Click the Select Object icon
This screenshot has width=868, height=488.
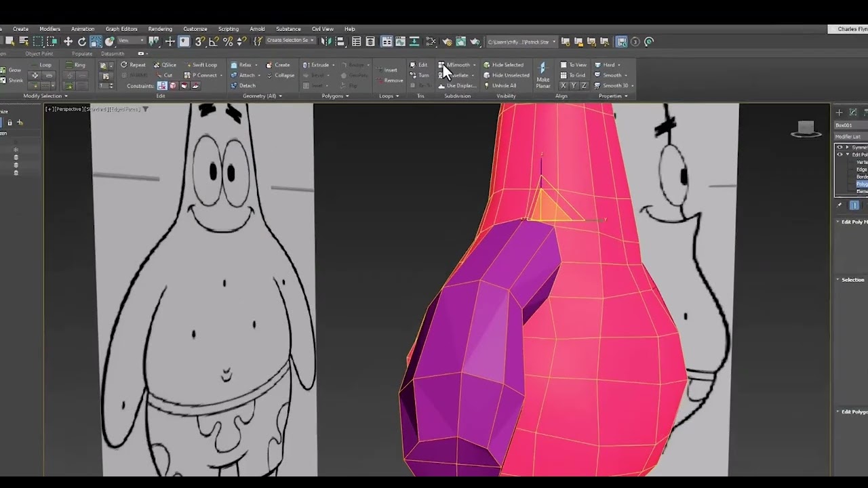9,41
